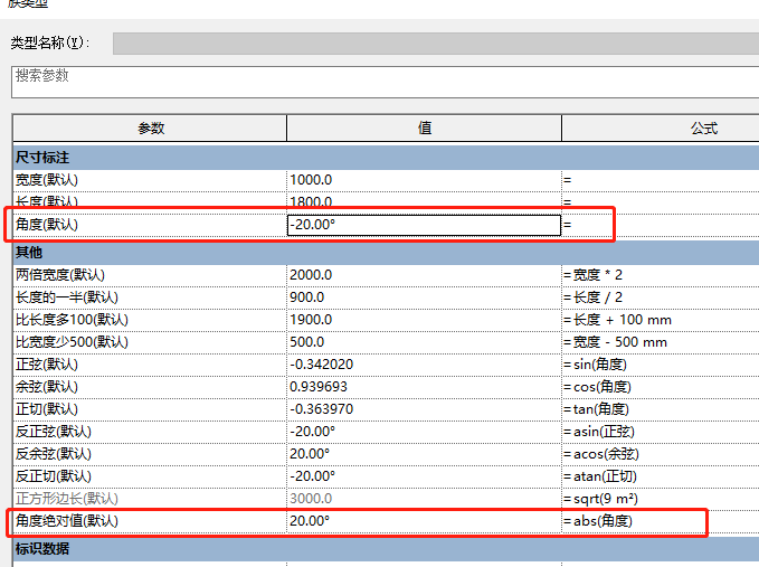
Task: Select the 宽度(默认) parameter row
Action: (386, 180)
